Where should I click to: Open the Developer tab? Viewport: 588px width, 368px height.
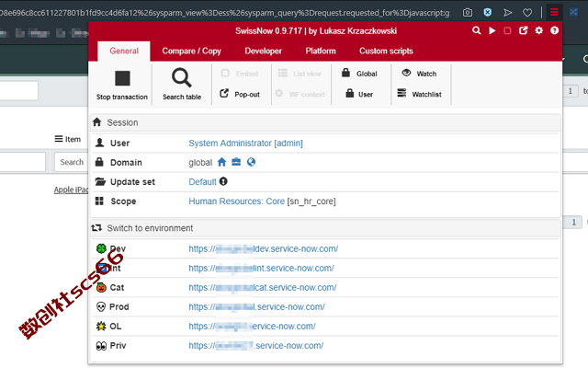click(263, 52)
